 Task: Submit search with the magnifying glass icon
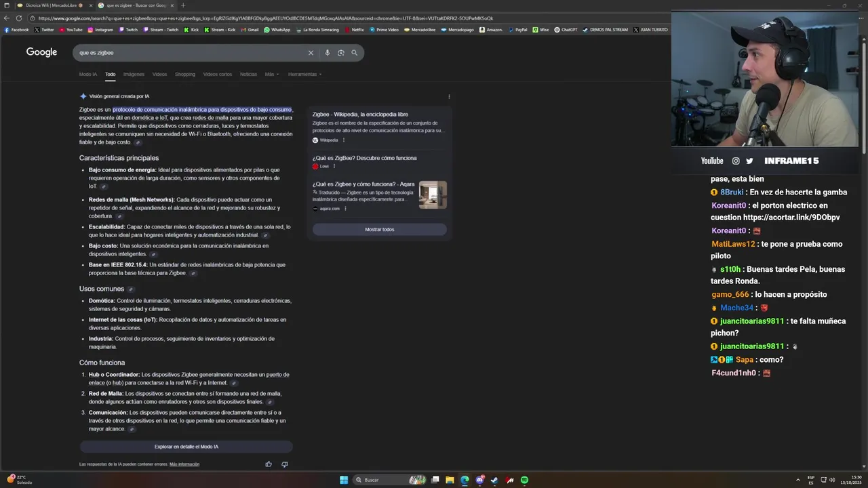pos(354,53)
